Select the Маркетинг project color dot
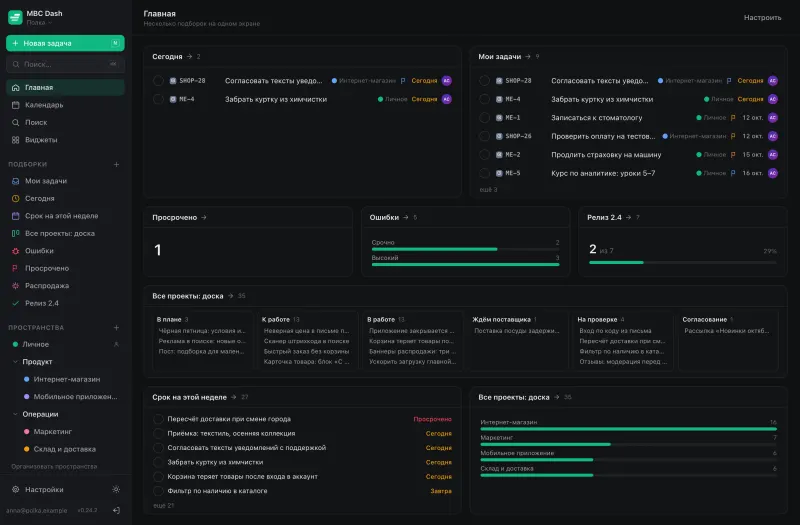 point(27,432)
